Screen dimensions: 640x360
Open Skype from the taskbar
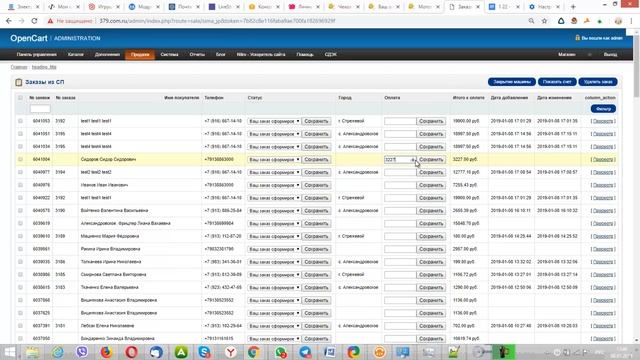205,352
